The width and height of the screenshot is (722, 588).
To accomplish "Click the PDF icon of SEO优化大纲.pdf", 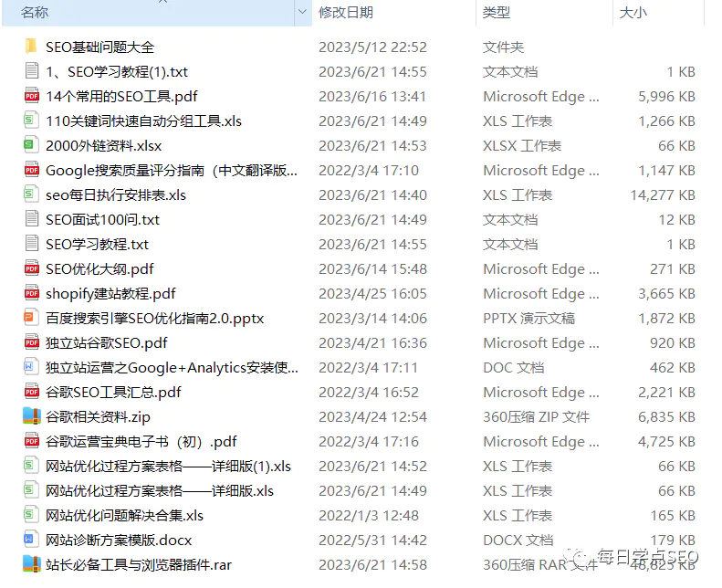I will [31, 268].
